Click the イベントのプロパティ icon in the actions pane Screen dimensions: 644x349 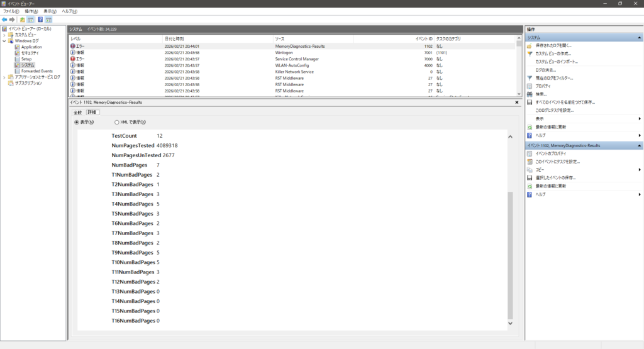[530, 153]
